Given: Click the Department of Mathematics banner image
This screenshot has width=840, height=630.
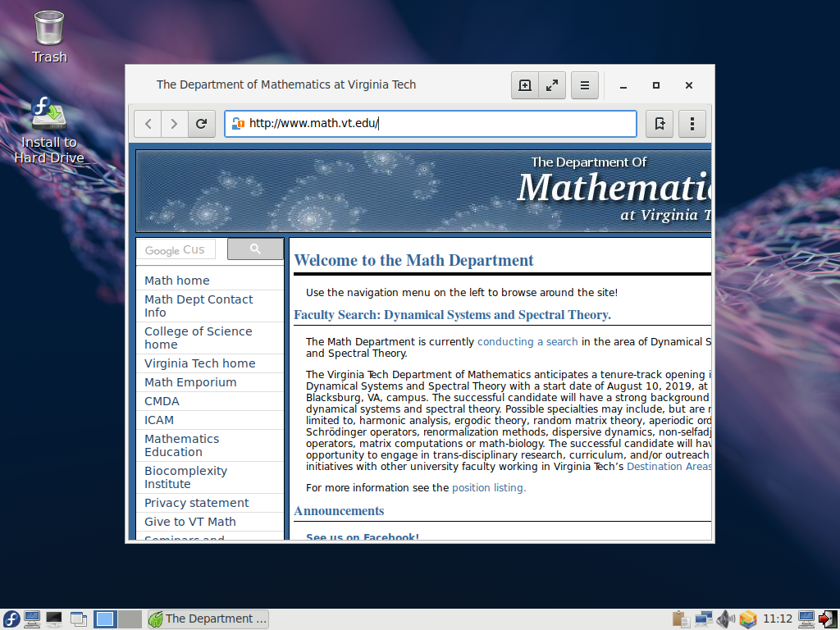Looking at the screenshot, I should (423, 191).
